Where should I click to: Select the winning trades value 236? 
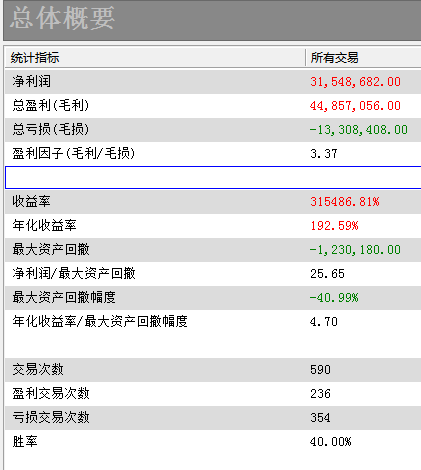tap(320, 394)
